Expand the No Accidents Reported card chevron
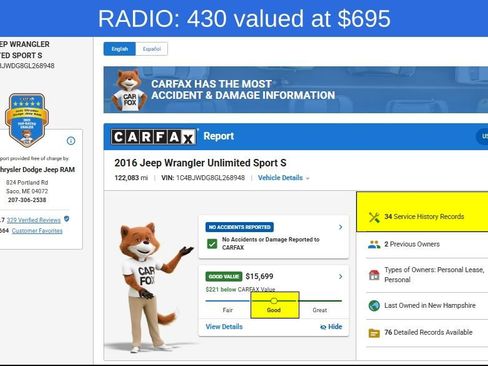Viewport: 488px width, 366px height. pos(340,227)
